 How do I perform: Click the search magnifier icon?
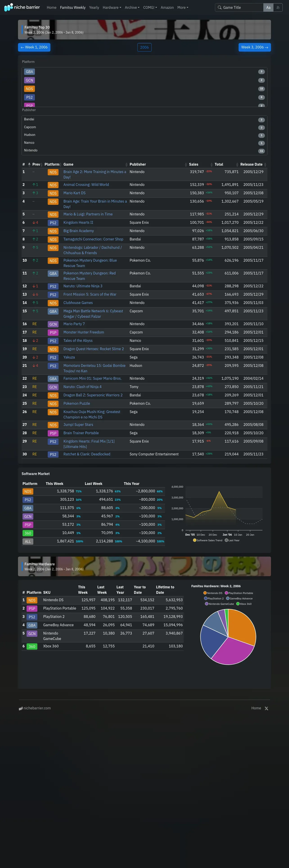click(x=219, y=7)
